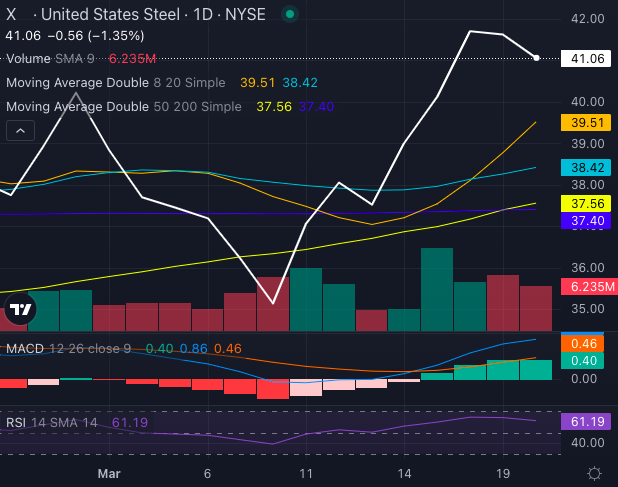Click the TradingView logo icon
This screenshot has width=618, height=487.
(x=19, y=309)
